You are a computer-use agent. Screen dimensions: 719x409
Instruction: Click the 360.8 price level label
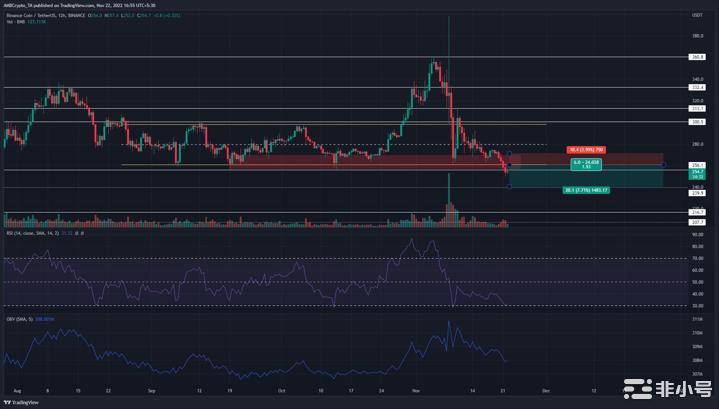click(x=698, y=57)
